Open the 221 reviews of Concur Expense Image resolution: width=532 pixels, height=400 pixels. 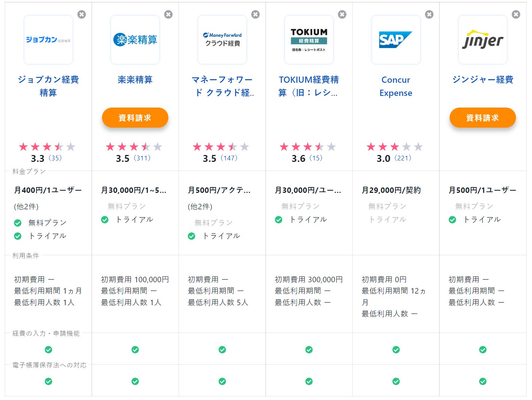[x=403, y=158]
